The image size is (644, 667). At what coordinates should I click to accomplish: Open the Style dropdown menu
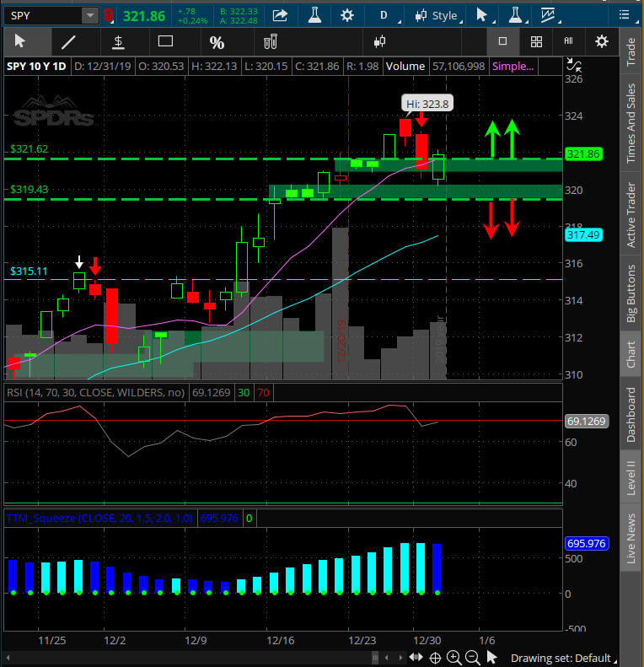click(x=437, y=15)
